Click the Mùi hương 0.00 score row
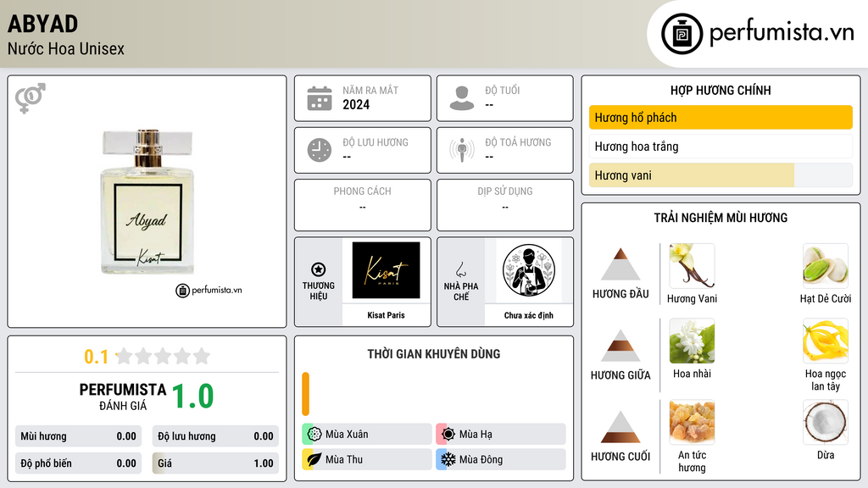The width and height of the screenshot is (868, 488). pos(78,436)
